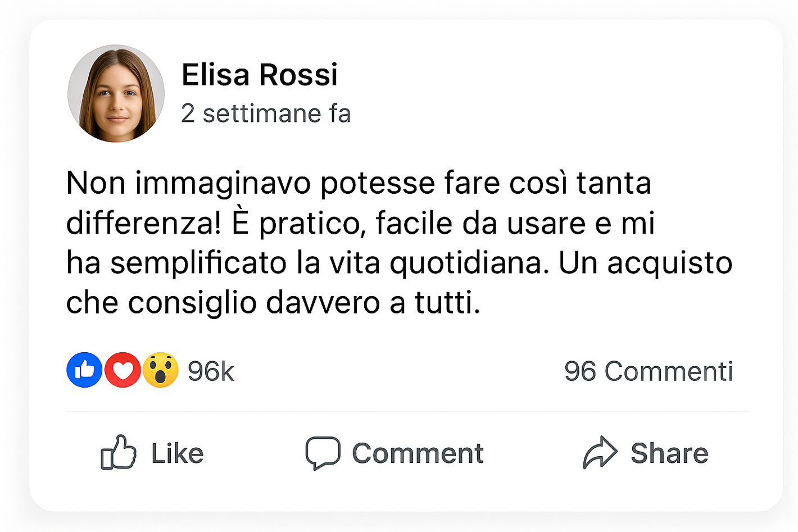Click the red heart reaction icon
The image size is (798, 532).
[123, 370]
